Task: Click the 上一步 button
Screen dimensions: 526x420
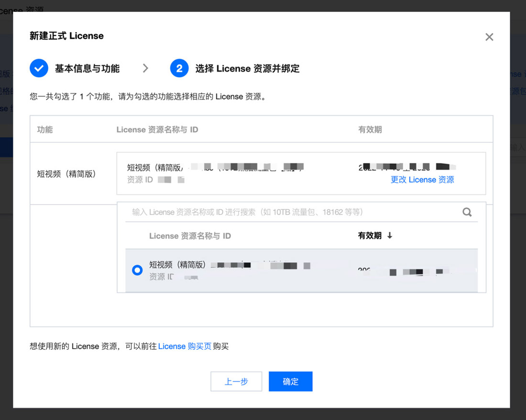Action: 236,381
